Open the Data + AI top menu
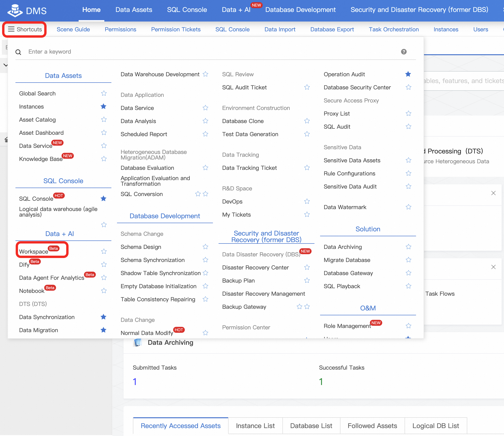This screenshot has width=504, height=436. 236,10
